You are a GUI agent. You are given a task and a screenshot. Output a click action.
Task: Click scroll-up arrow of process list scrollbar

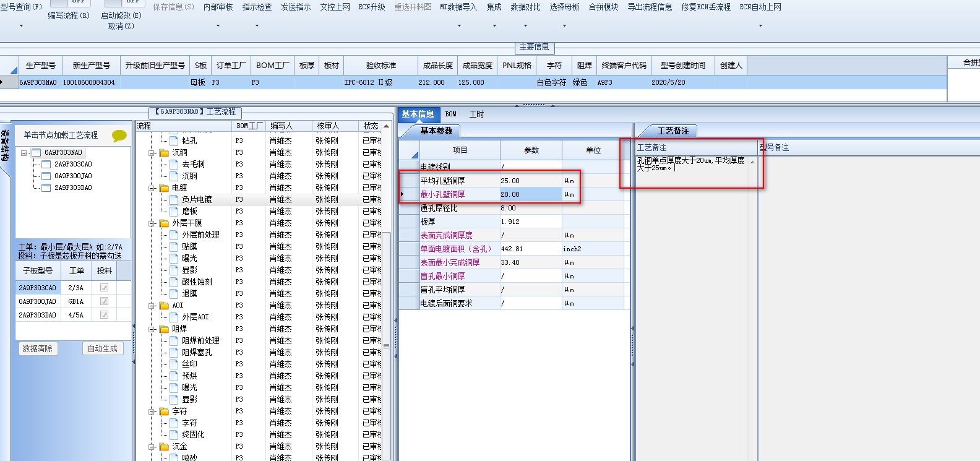(386, 126)
